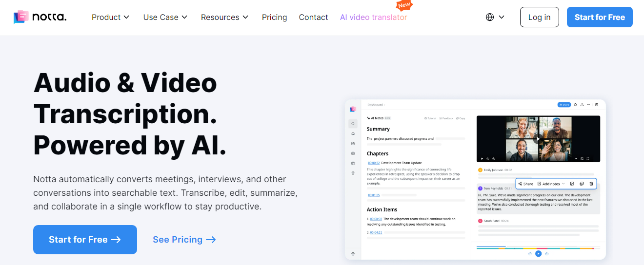Image resolution: width=644 pixels, height=265 pixels.
Task: Click the blue play button below the transcript
Action: pos(538,254)
